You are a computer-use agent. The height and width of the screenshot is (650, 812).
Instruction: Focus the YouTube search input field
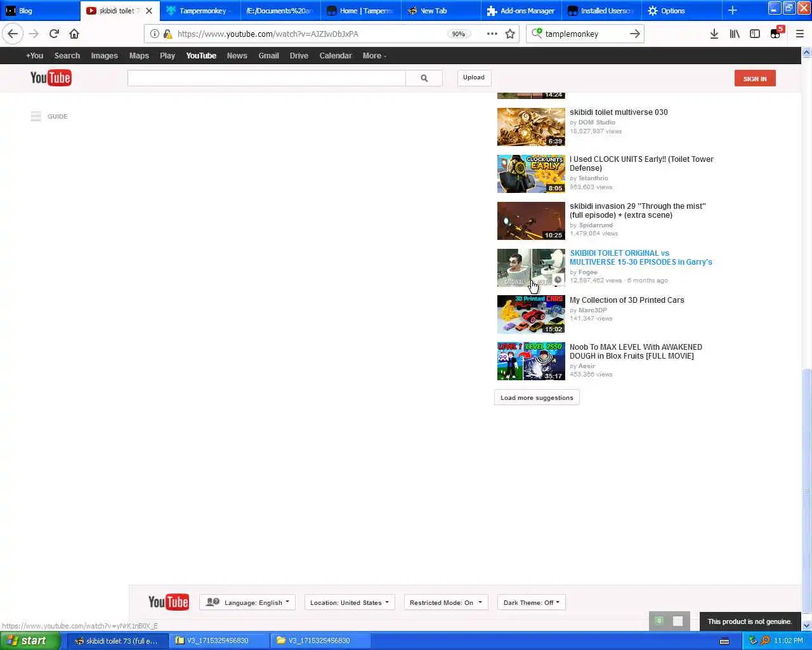tap(266, 78)
